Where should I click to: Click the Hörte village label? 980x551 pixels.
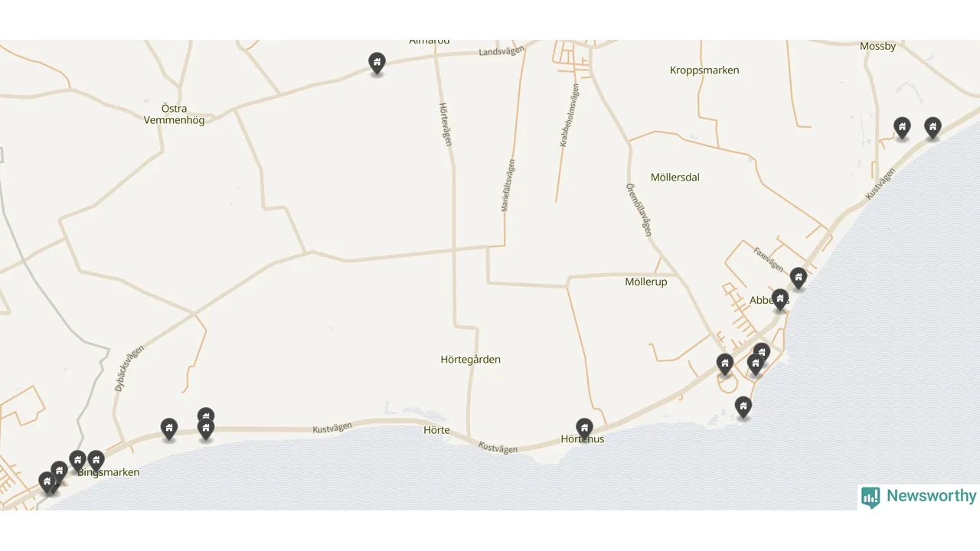[436, 430]
